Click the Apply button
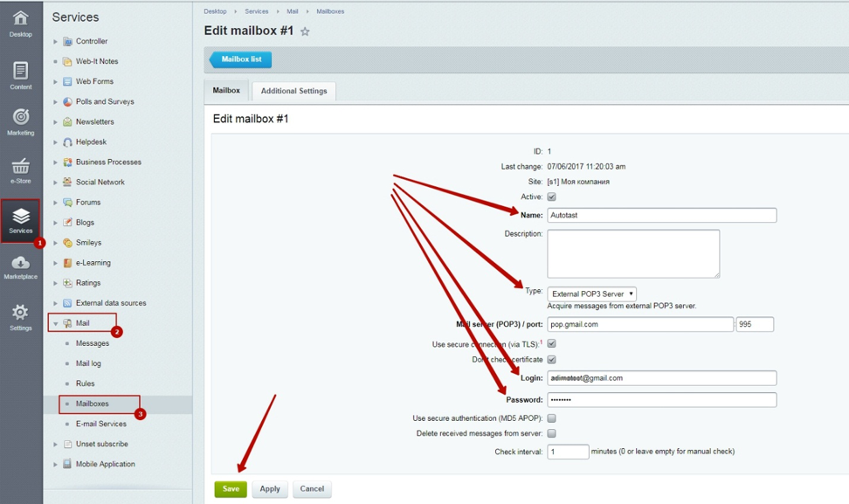The width and height of the screenshot is (849, 504). [x=270, y=489]
